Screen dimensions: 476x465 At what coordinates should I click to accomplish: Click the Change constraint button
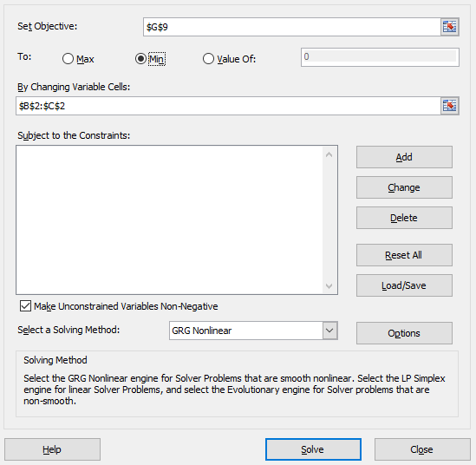[404, 187]
